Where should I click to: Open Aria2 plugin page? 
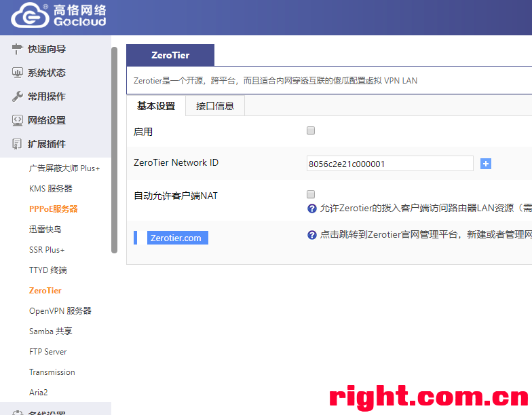click(38, 393)
